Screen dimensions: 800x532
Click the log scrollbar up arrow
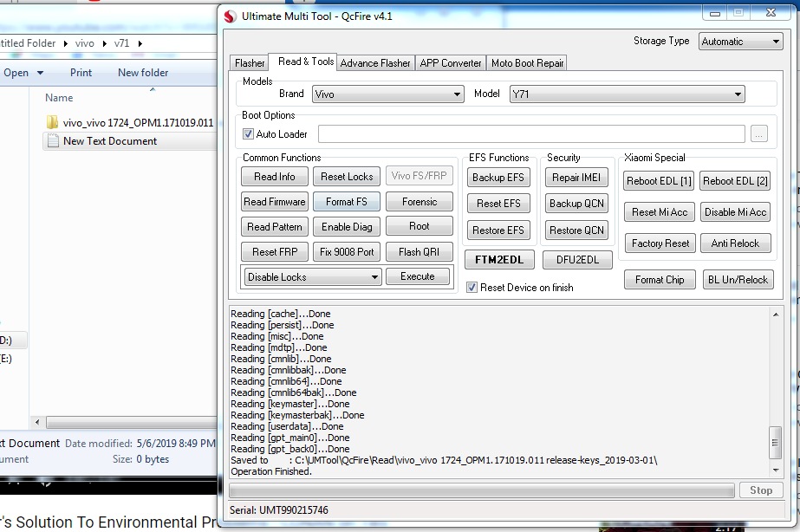pyautogui.click(x=776, y=315)
